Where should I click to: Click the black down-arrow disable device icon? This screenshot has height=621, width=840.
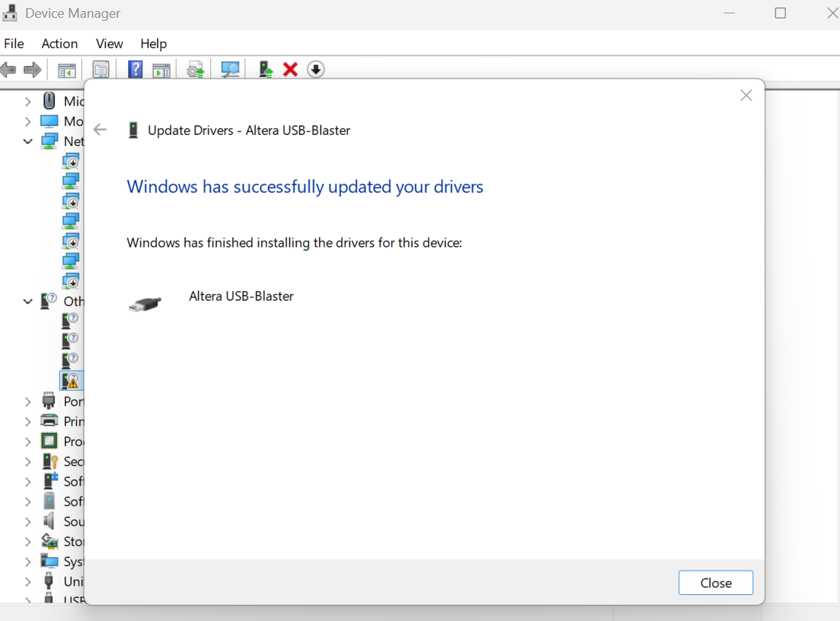point(316,70)
